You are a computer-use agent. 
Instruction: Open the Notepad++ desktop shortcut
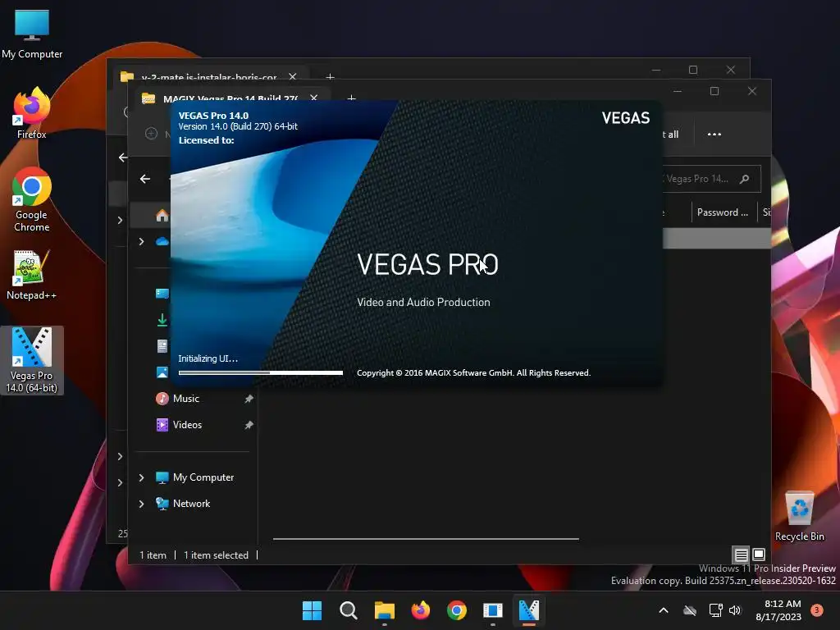32,274
